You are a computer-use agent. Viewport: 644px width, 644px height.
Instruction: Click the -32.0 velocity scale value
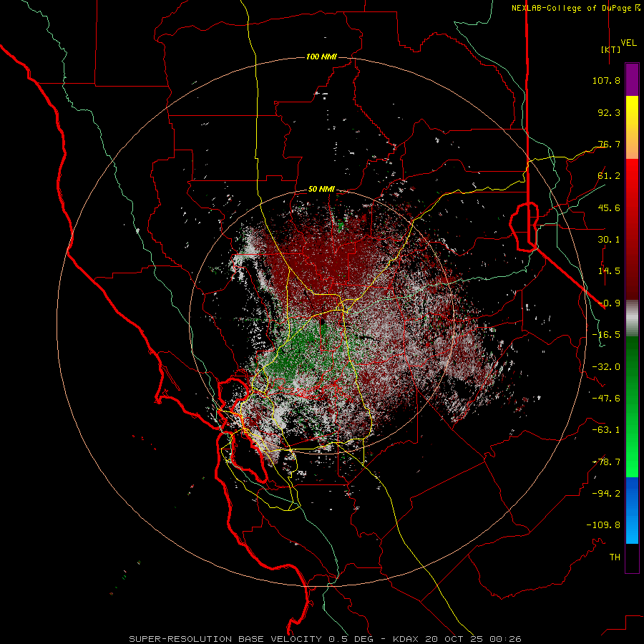tap(606, 367)
